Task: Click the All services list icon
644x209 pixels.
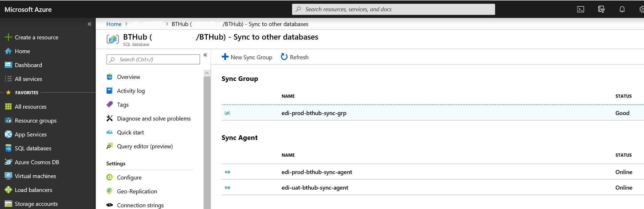Action: pyautogui.click(x=8, y=79)
